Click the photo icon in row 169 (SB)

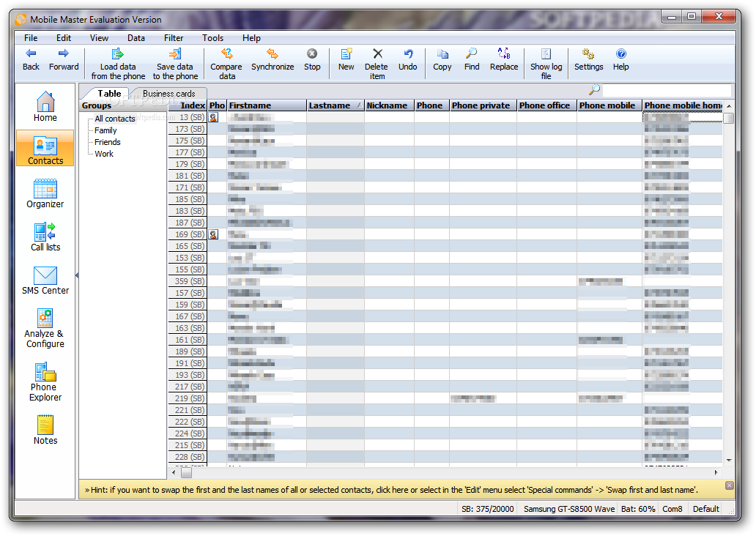213,234
